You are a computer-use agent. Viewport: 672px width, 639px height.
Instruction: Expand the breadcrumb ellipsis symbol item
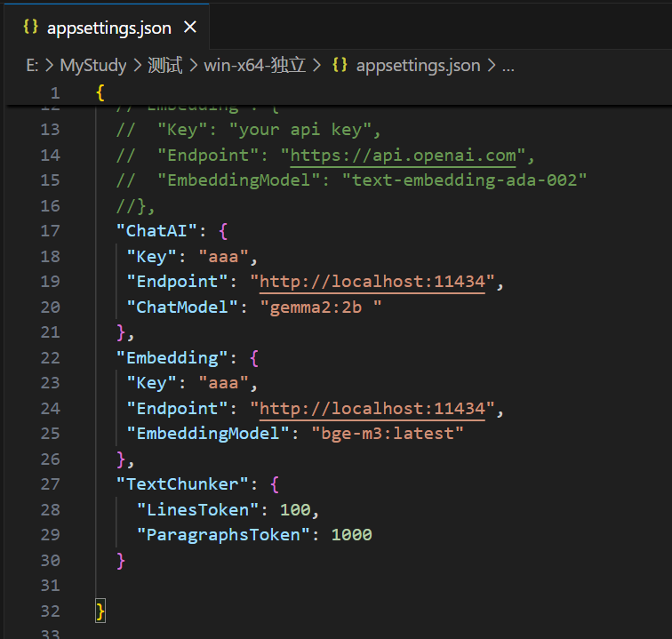508,65
